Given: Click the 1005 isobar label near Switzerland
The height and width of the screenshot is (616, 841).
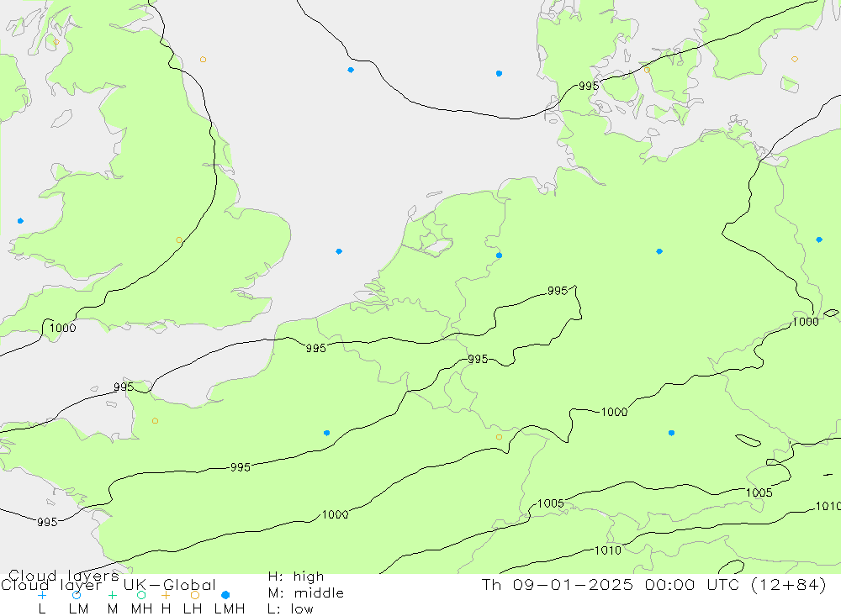Looking at the screenshot, I should coord(551,503).
